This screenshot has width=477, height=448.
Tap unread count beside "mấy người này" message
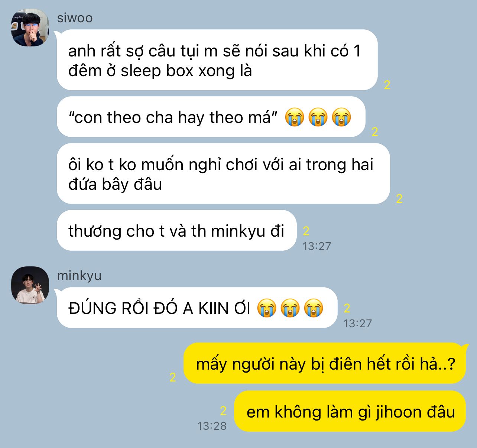pyautogui.click(x=173, y=377)
